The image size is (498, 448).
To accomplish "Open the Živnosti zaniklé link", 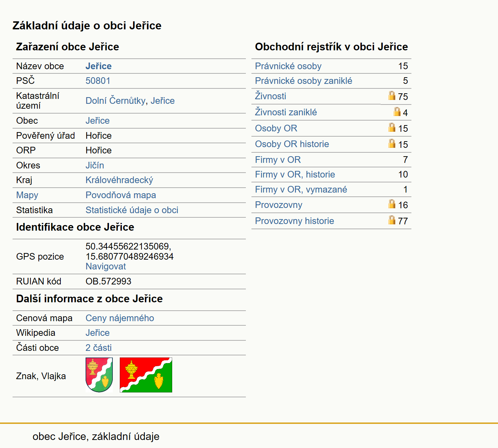I will 286,112.
